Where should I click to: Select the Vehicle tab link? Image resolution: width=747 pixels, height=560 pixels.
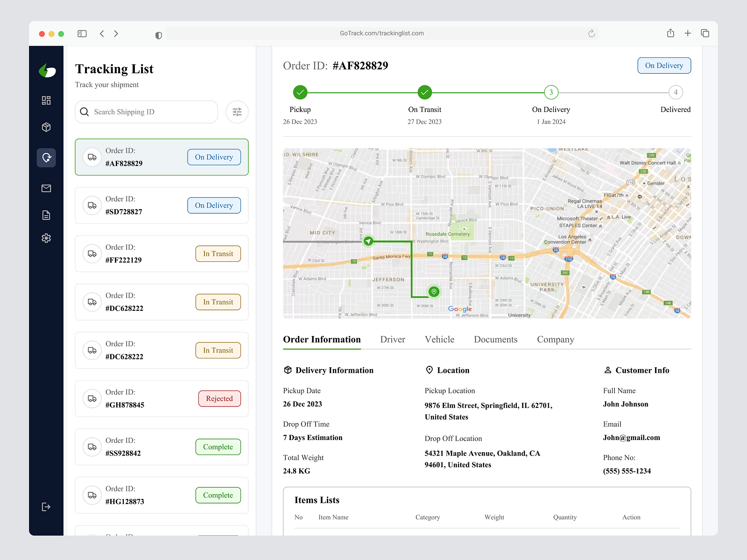pos(439,339)
